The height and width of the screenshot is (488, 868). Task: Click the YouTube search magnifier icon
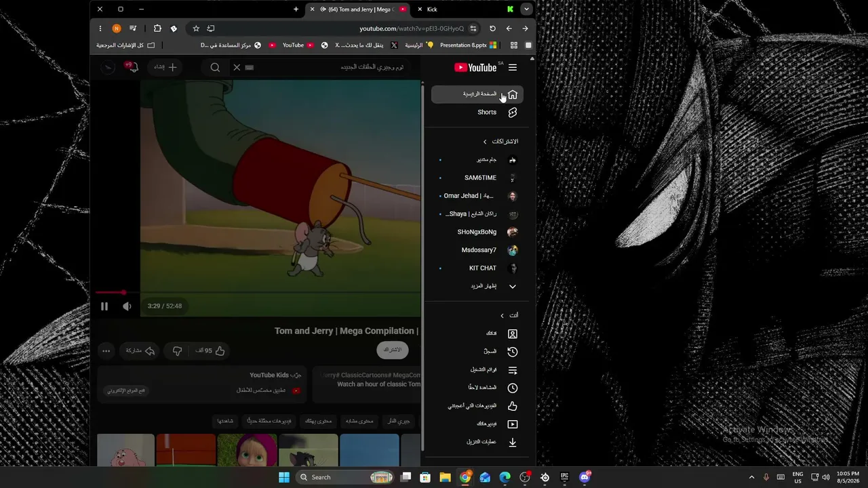pyautogui.click(x=215, y=67)
